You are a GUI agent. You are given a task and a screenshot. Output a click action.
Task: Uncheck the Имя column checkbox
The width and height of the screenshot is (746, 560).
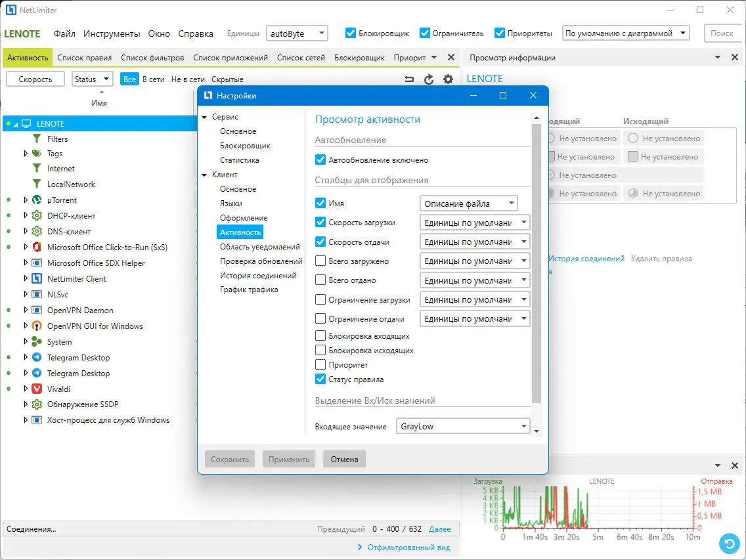coord(320,203)
